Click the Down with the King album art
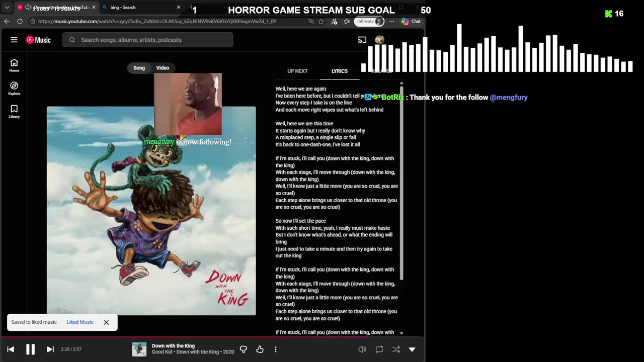The width and height of the screenshot is (644, 362). click(x=151, y=211)
